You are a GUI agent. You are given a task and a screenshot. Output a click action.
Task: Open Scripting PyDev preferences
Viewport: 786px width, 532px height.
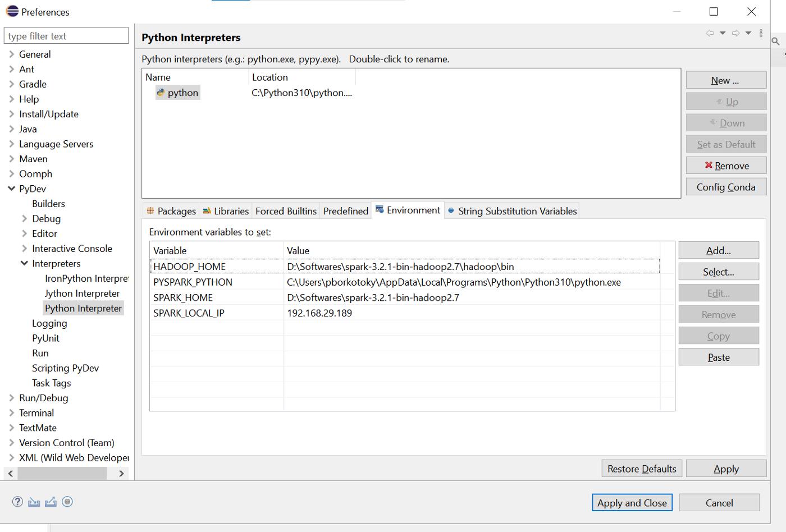[65, 368]
